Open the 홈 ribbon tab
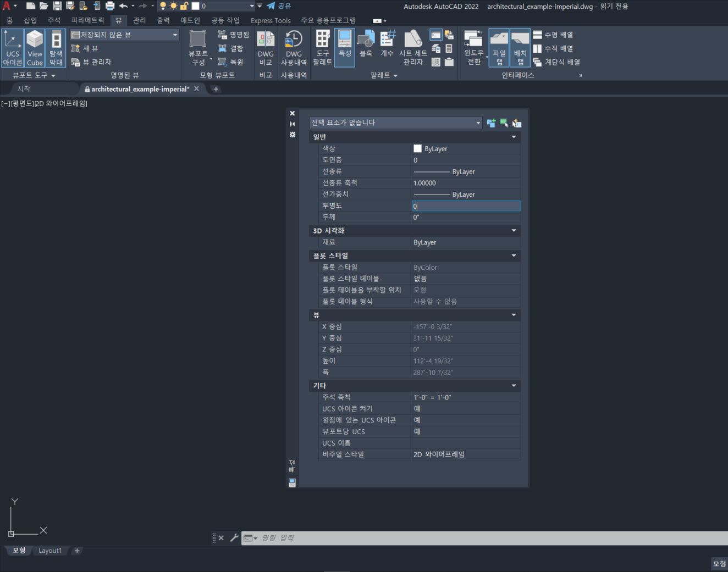Image resolution: width=728 pixels, height=572 pixels. 9,20
